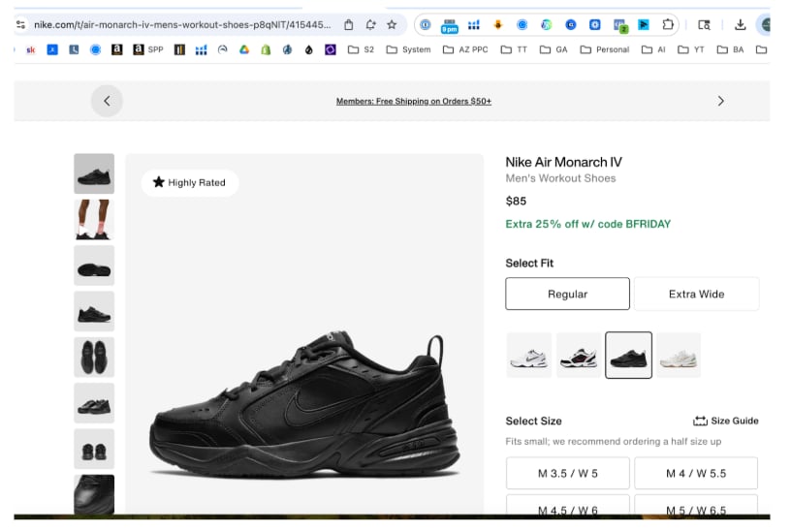Screen dimensions: 791x532
Task: Click the Members Free Shipping link
Action: [x=413, y=102]
